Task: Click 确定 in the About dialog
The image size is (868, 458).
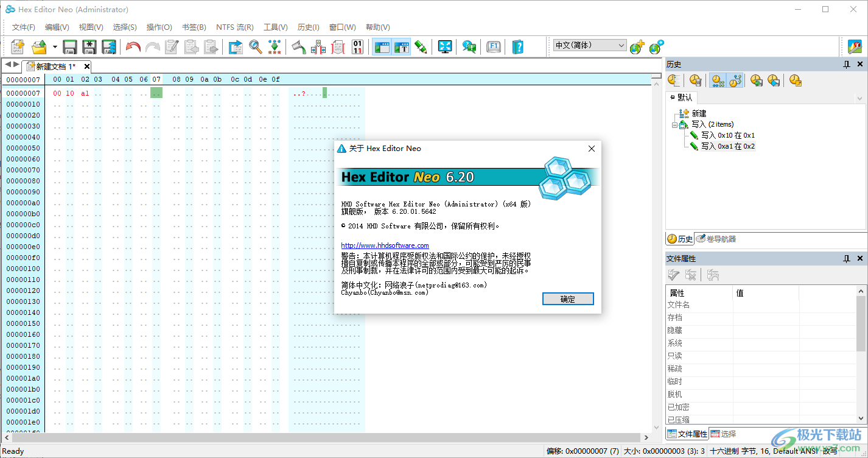Action: pyautogui.click(x=568, y=299)
